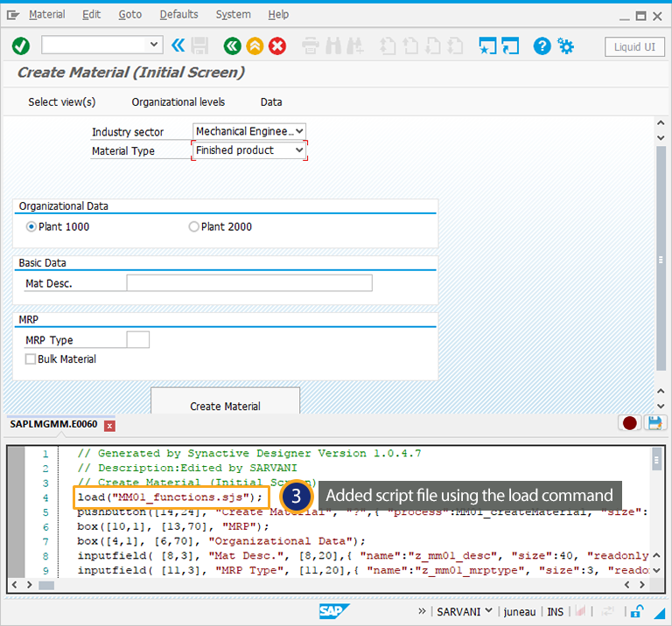The width and height of the screenshot is (672, 626).
Task: Click into the Mat Desc. input field
Action: click(249, 283)
